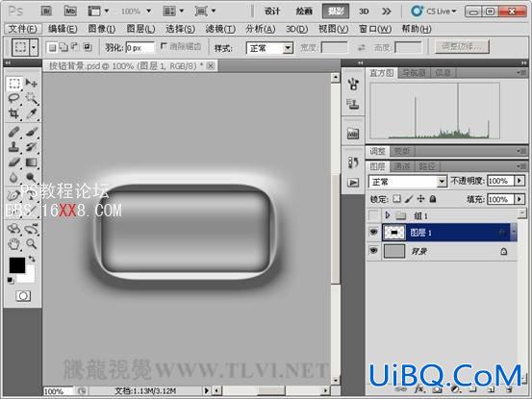This screenshot has height=399, width=532.
Task: Open the opacity slider arrow
Action: click(x=519, y=181)
